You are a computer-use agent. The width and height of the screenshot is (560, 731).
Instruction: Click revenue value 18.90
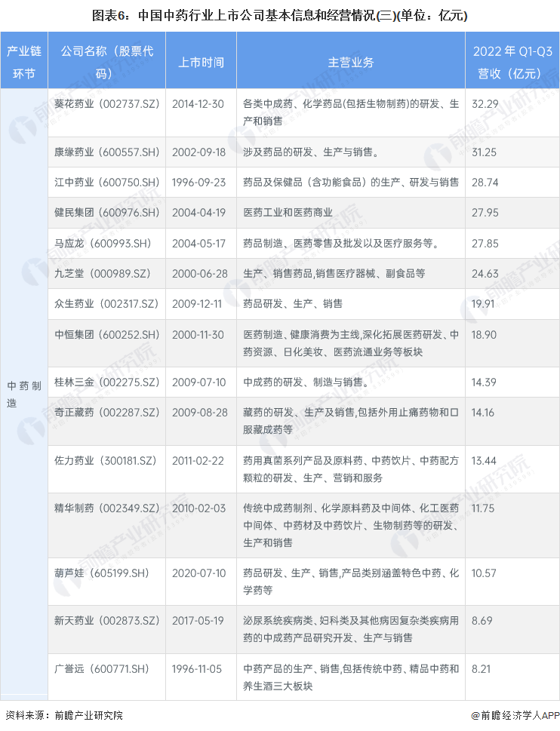tap(484, 335)
